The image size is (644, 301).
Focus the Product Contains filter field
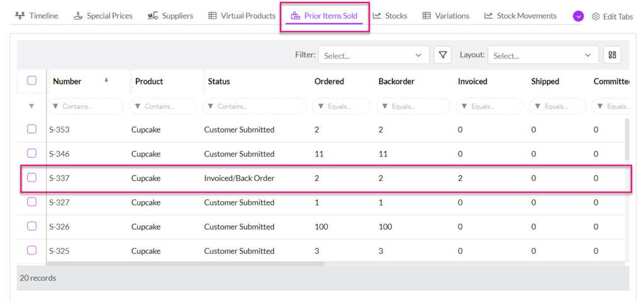tap(163, 106)
